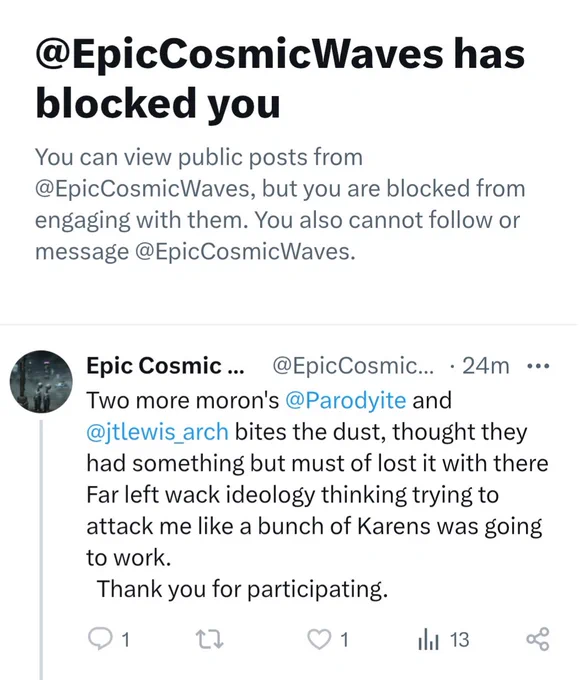Click the Epic Cosmic display name
Image resolution: width=579 pixels, height=680 pixels.
165,366
